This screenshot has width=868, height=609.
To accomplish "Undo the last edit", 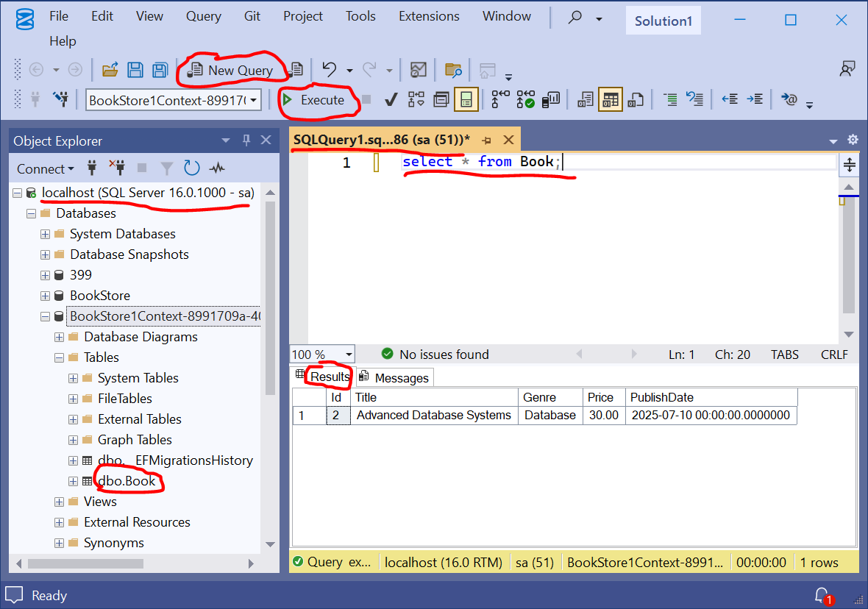I will click(x=330, y=70).
